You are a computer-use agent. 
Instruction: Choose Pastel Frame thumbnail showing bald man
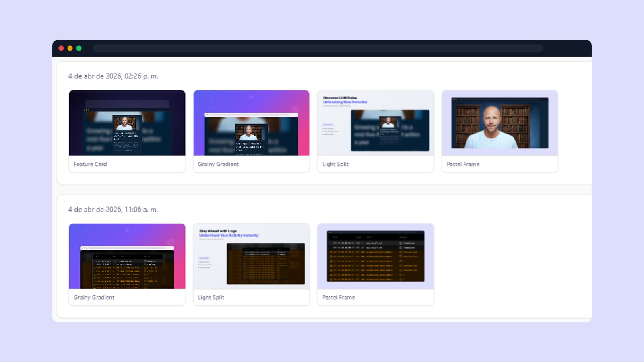(500, 123)
